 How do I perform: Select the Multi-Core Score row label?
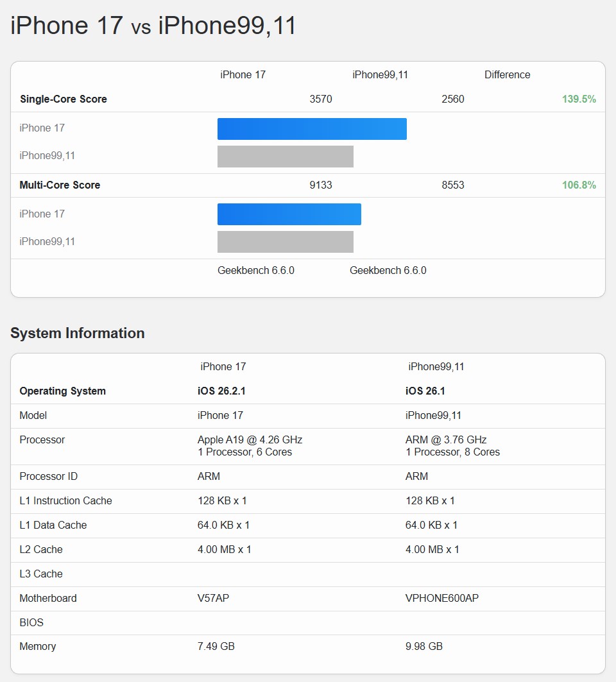pyautogui.click(x=60, y=185)
